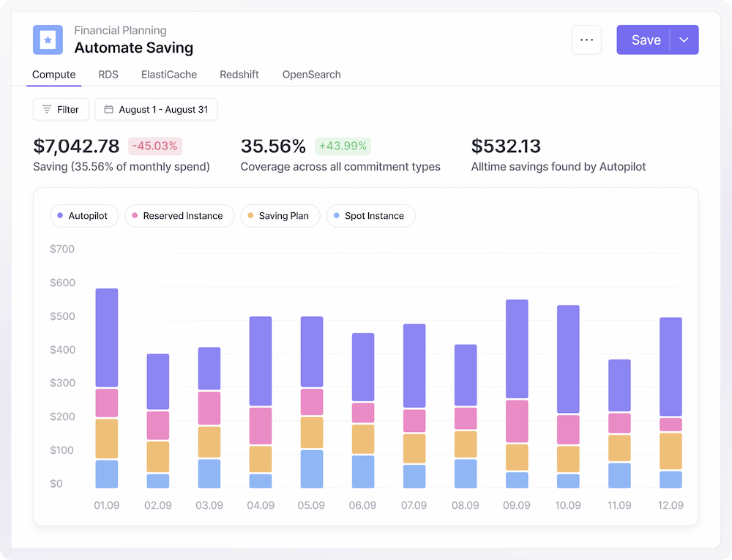Open the three-dots more options menu
The height and width of the screenshot is (560, 732).
[x=586, y=40]
